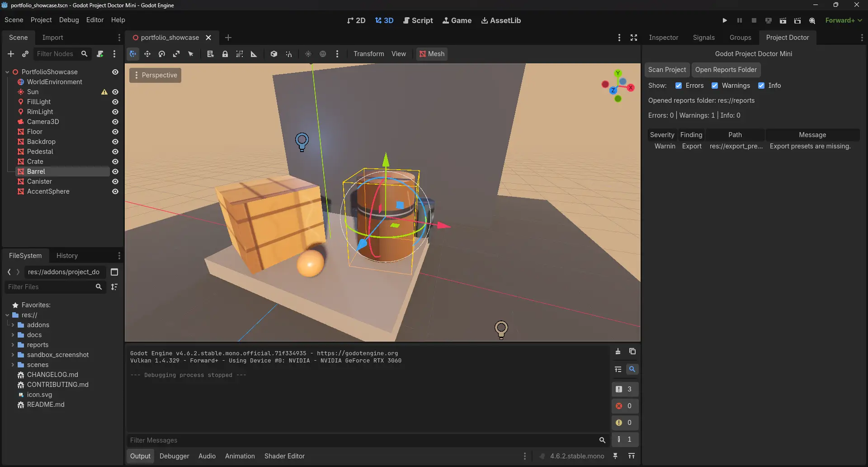Clear the output log
The image size is (868, 467).
point(618,352)
